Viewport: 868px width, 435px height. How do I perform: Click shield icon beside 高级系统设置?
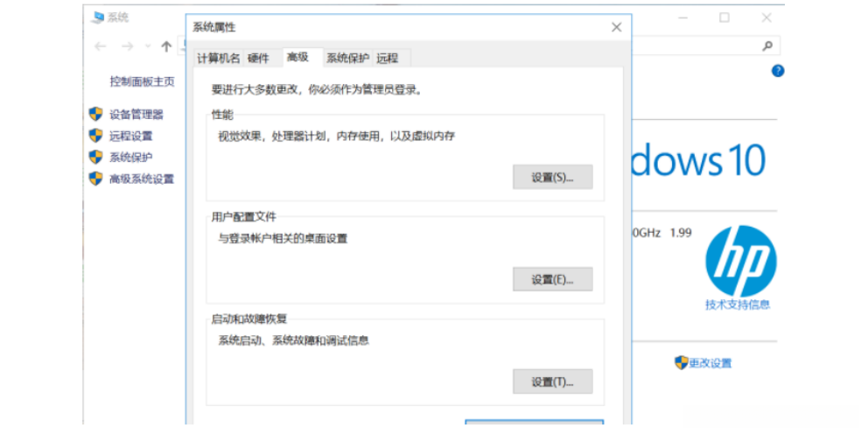95,179
